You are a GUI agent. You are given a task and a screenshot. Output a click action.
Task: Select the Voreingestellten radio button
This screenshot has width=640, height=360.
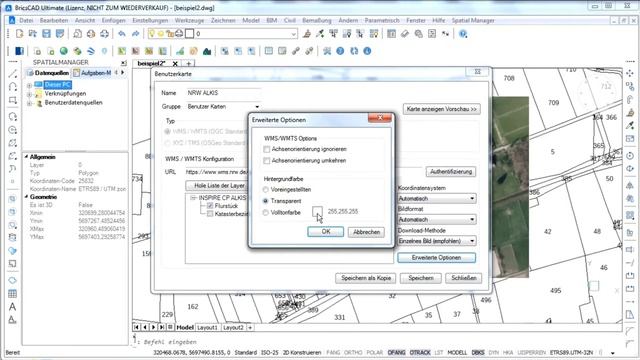click(266, 190)
